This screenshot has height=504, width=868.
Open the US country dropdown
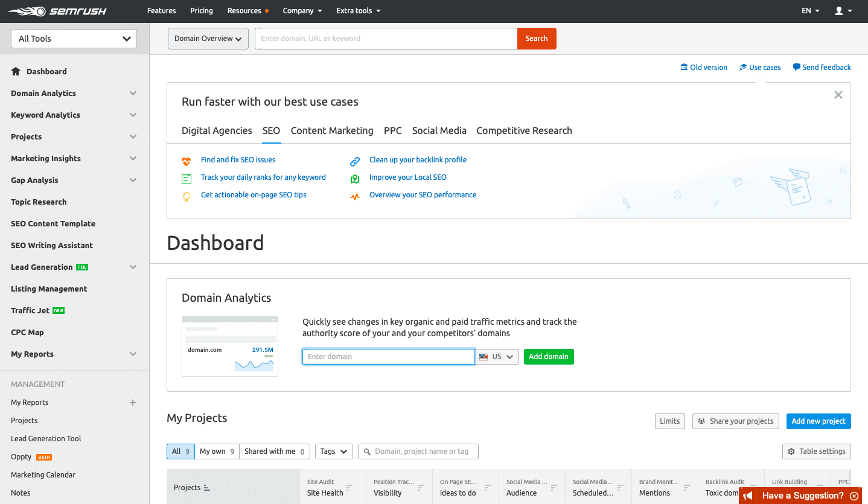point(497,357)
